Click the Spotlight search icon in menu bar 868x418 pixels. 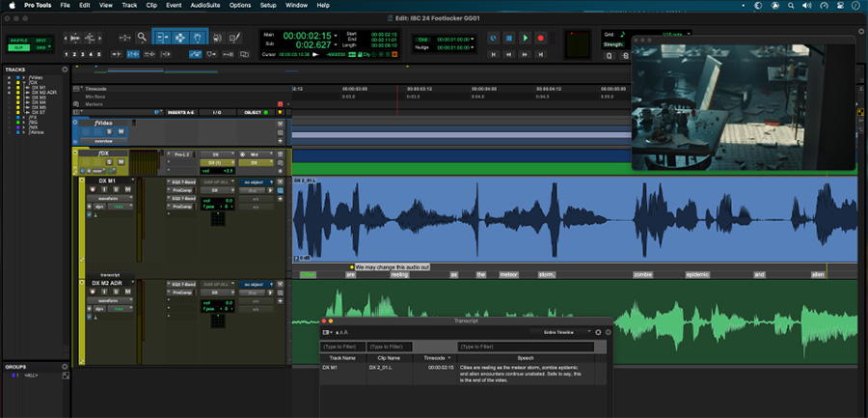tap(791, 5)
